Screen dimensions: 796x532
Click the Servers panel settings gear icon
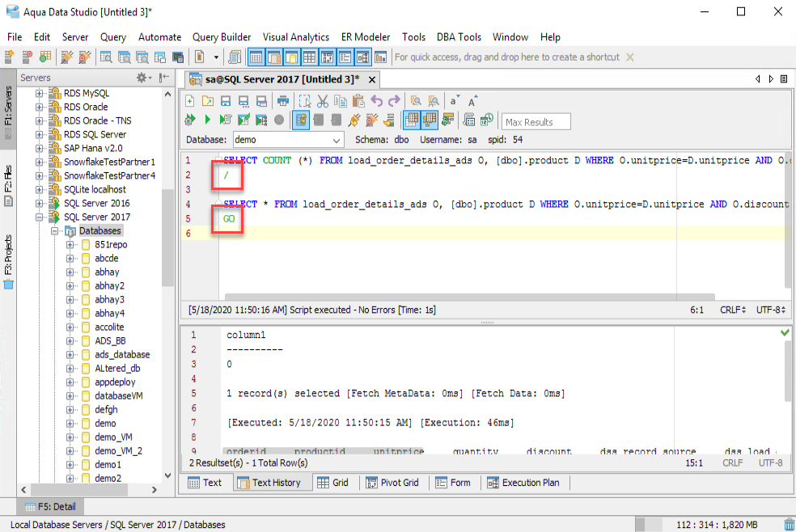point(142,78)
